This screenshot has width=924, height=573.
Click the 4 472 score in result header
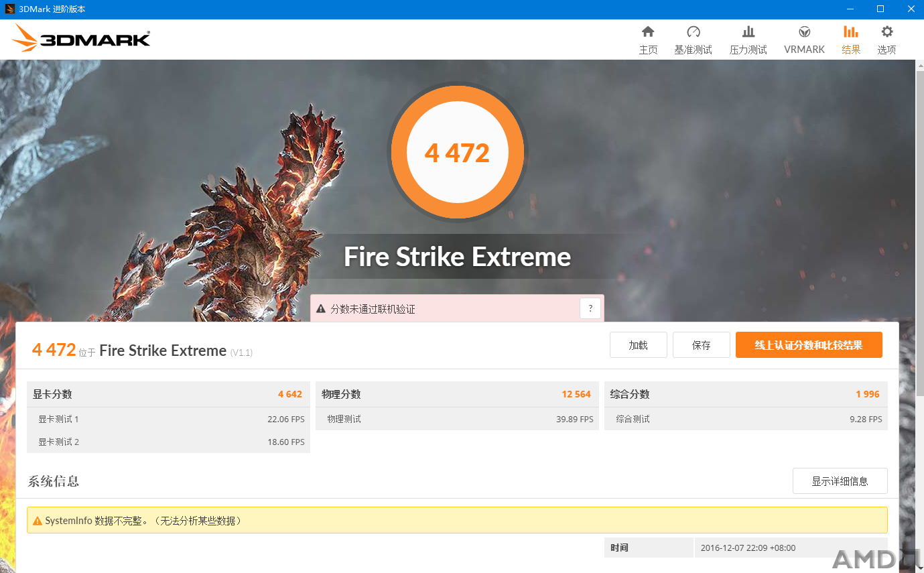tap(54, 350)
